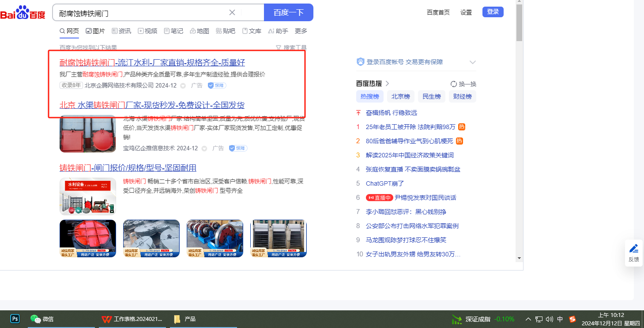Click the round arrow icon after 北京企腾网络技术有限公司 2024-12
This screenshot has width=644, height=328.
pyautogui.click(x=183, y=86)
